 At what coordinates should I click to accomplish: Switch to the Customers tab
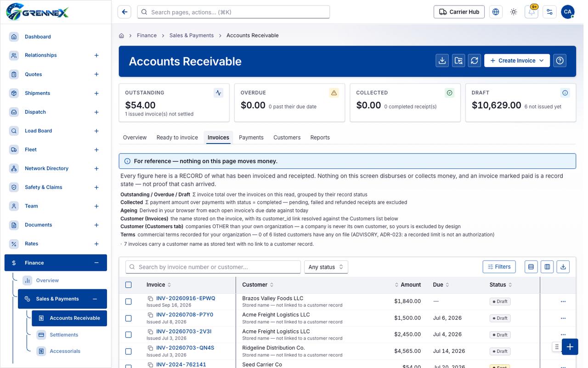click(287, 138)
